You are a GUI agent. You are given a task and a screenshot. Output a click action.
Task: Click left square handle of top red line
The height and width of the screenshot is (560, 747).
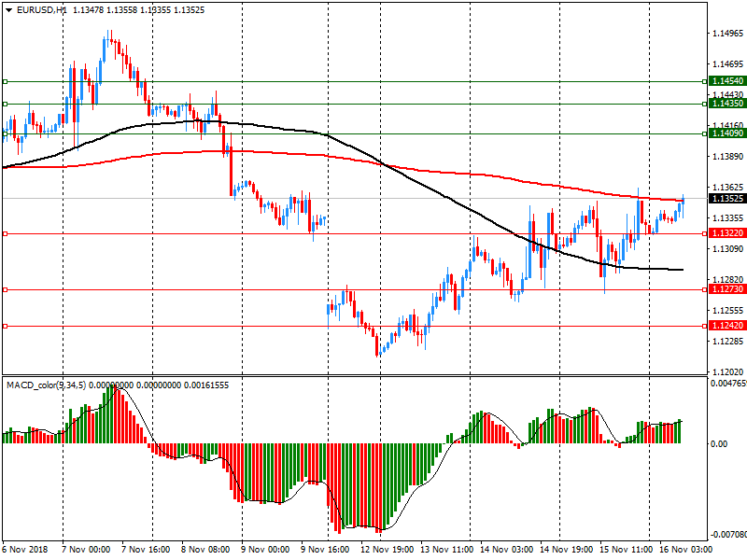pyautogui.click(x=5, y=233)
